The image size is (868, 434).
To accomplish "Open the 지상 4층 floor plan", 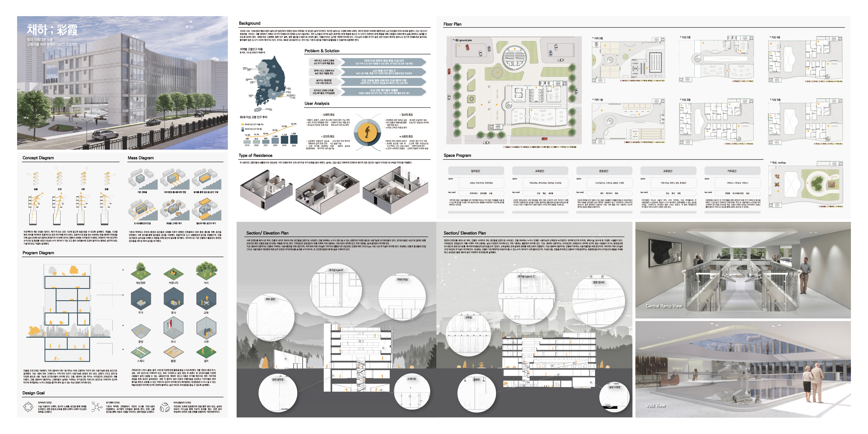I will (x=806, y=59).
